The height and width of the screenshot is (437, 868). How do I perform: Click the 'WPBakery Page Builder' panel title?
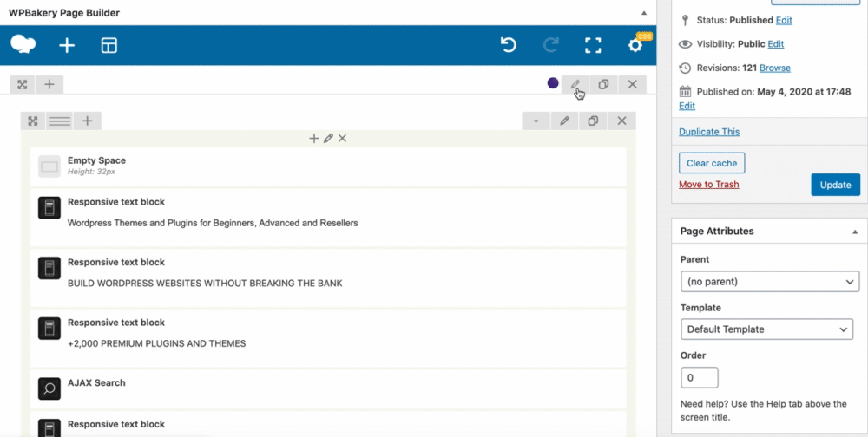[64, 13]
